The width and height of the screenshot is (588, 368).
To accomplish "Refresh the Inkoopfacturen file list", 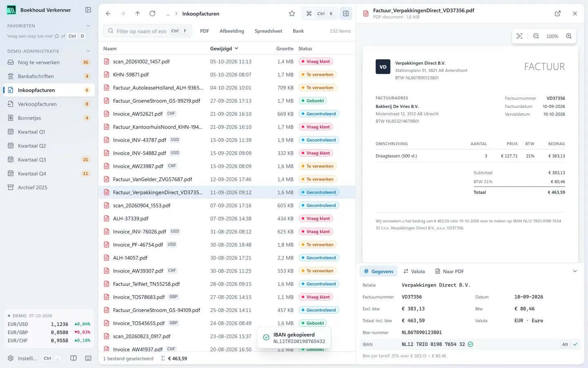I will [152, 13].
